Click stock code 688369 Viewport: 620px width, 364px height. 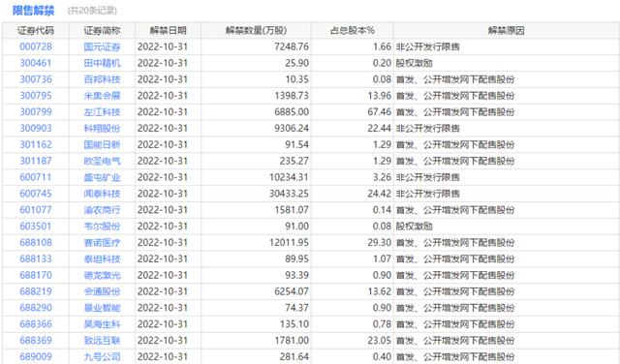click(36, 341)
